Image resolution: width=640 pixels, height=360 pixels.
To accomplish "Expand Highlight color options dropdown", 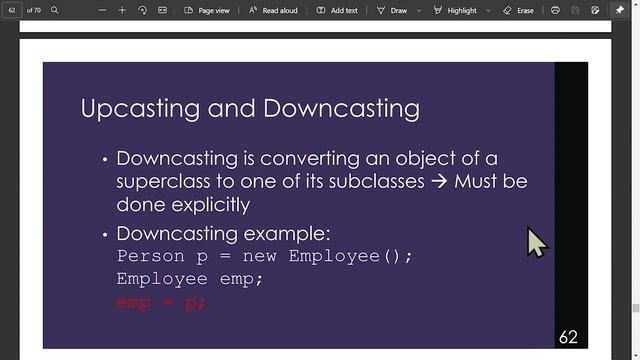I will coord(488,11).
